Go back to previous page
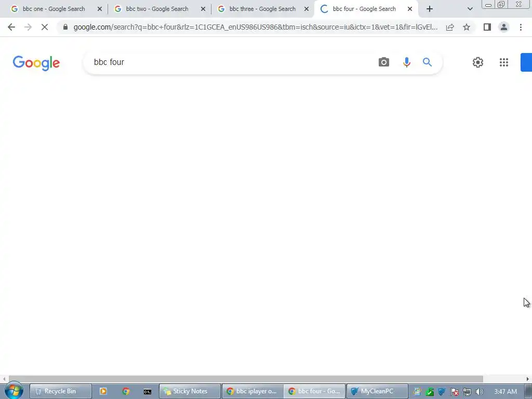The width and height of the screenshot is (532, 399). coord(11,27)
